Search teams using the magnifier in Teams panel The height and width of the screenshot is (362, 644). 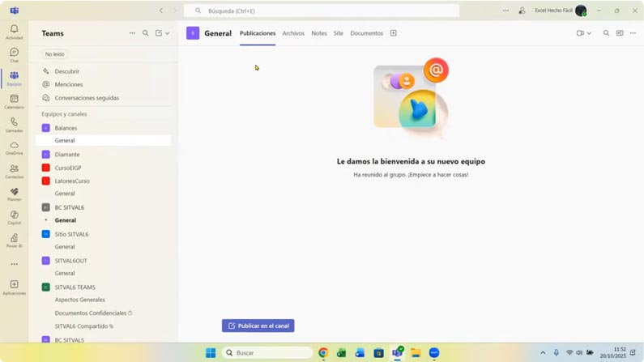point(145,33)
